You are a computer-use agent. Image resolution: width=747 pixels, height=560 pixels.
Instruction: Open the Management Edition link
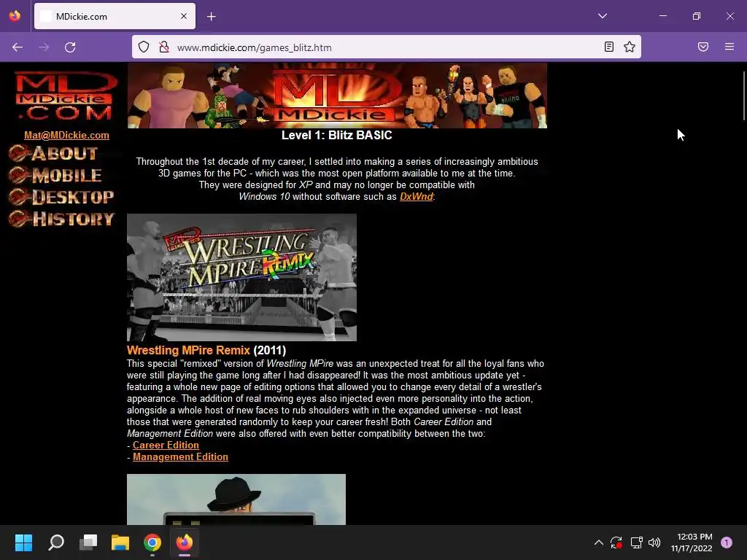[181, 456]
